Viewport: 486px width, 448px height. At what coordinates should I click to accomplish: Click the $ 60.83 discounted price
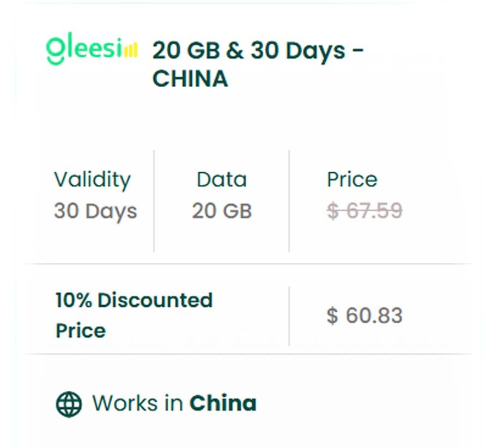click(x=364, y=316)
